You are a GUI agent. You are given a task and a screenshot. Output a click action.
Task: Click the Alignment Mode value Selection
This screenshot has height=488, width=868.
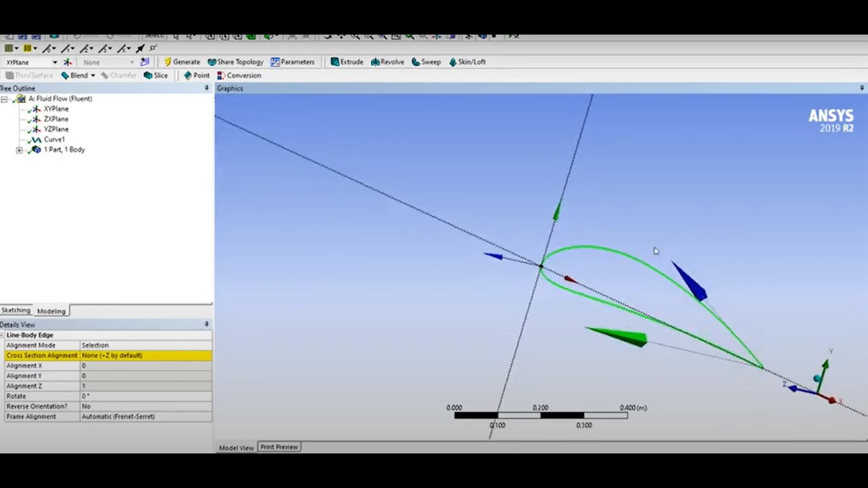pos(146,346)
